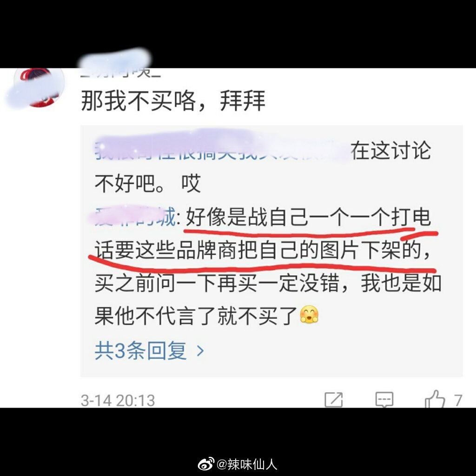
Task: Click the @辣味仙人 watermark text
Action: 246,464
